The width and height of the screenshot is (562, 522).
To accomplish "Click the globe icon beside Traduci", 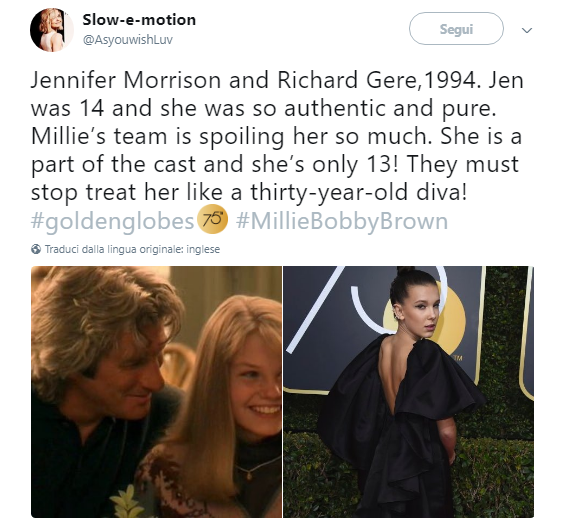I will click(36, 249).
